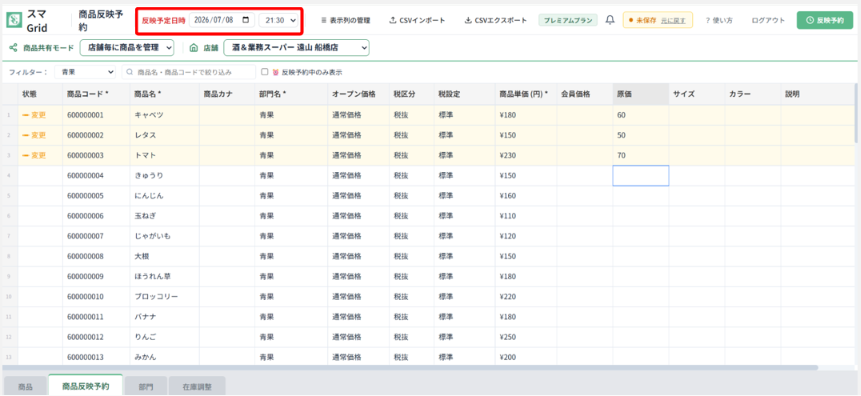This screenshot has width=861, height=396.
Task: Click the オープン価格 column header
Action: (x=359, y=94)
